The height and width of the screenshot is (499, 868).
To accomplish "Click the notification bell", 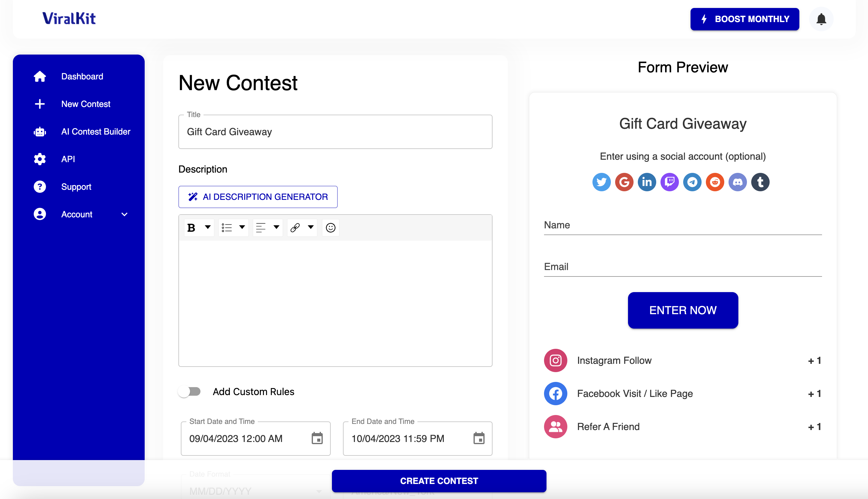I will coord(821,19).
